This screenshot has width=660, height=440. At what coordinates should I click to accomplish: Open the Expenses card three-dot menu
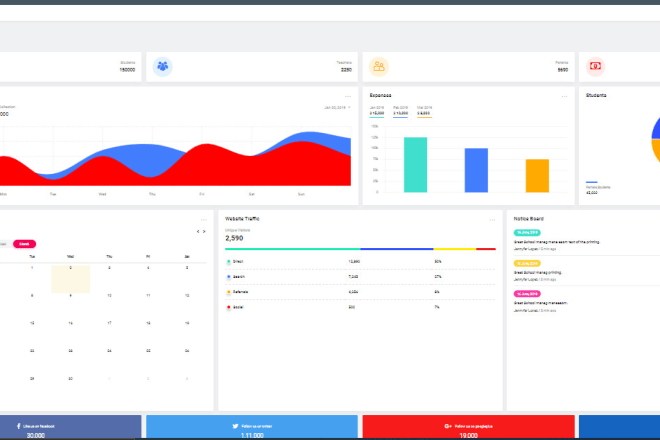(564, 97)
